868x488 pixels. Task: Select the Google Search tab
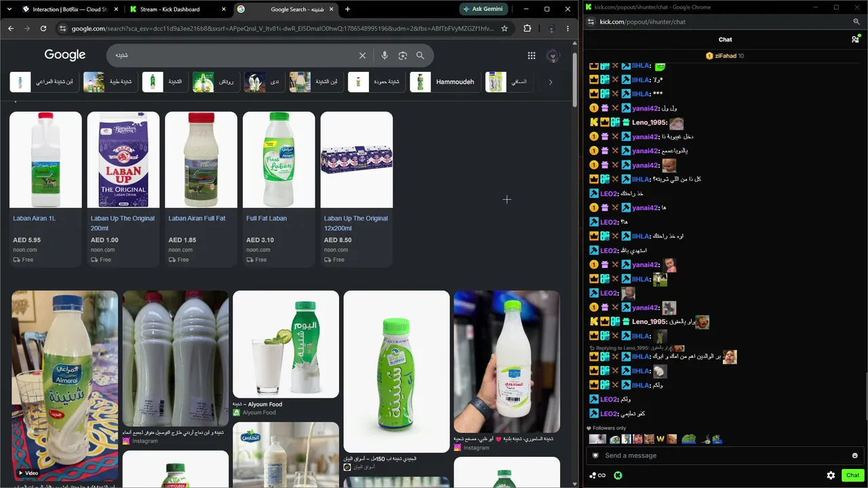click(287, 9)
